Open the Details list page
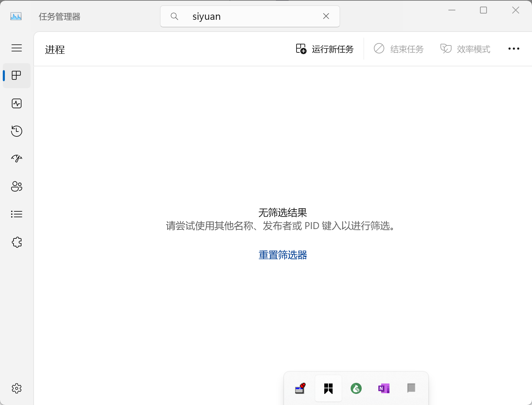Image resolution: width=532 pixels, height=405 pixels. (17, 214)
